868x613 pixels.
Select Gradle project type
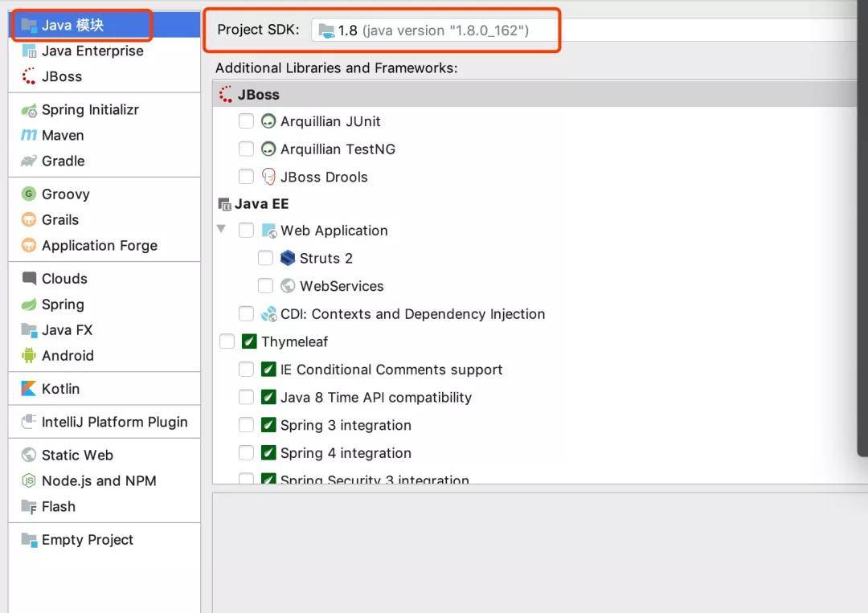click(104, 161)
